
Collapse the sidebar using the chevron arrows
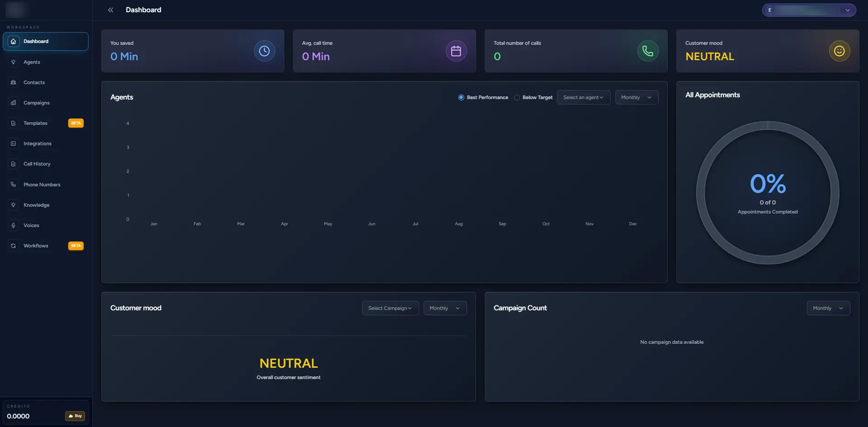tap(110, 9)
